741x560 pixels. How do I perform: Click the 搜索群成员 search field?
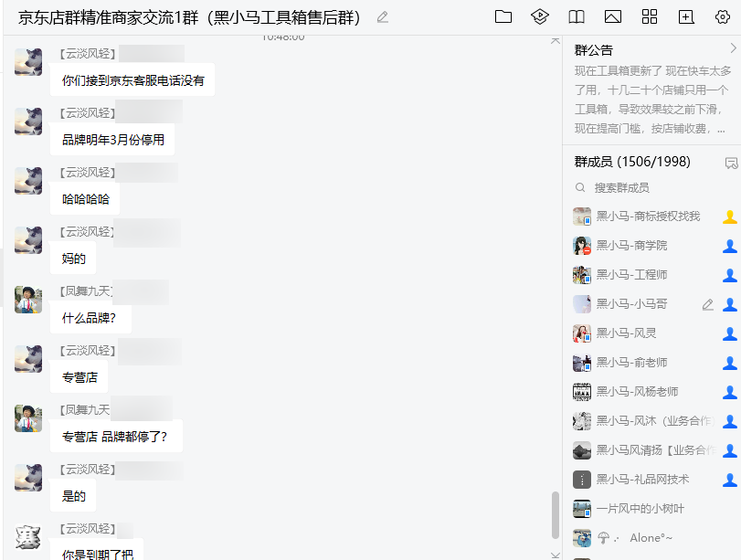[x=651, y=188]
